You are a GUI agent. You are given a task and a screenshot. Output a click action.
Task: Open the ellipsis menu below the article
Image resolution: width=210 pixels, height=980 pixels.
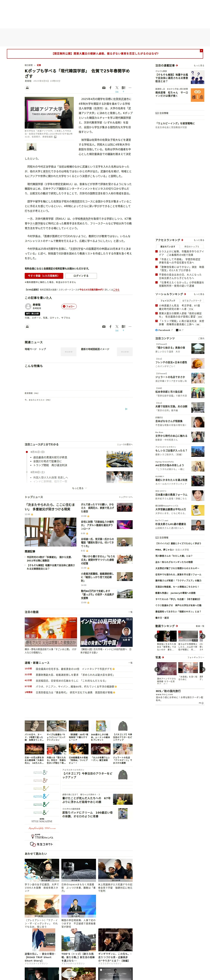pos(130,326)
